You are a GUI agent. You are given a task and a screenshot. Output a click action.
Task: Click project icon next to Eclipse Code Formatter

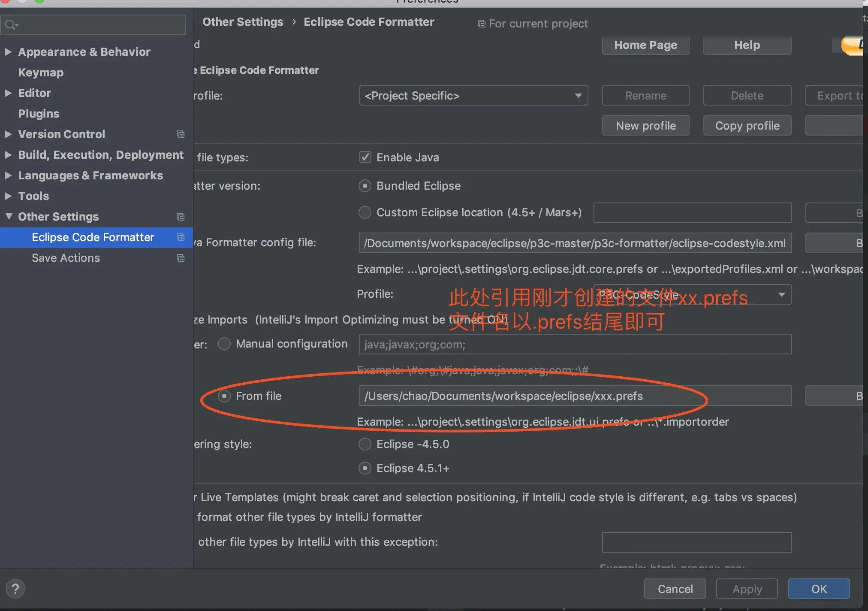pos(181,237)
